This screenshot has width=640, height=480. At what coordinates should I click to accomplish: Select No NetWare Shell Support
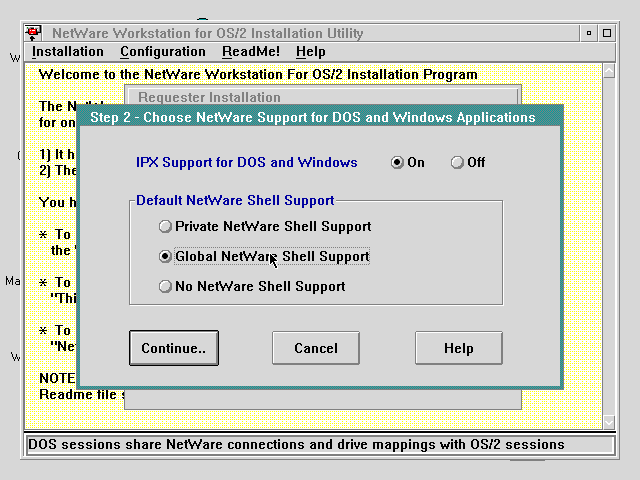point(252,287)
